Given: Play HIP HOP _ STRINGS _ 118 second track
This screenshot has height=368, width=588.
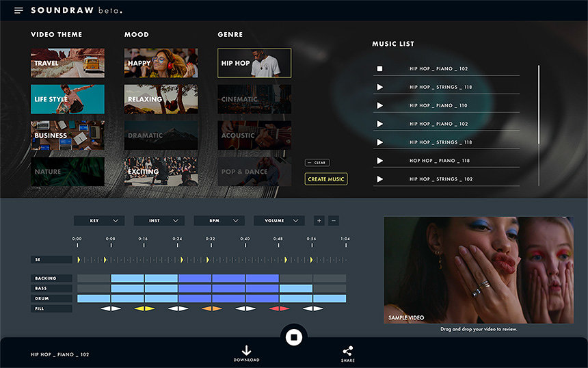Looking at the screenshot, I should [x=380, y=87].
